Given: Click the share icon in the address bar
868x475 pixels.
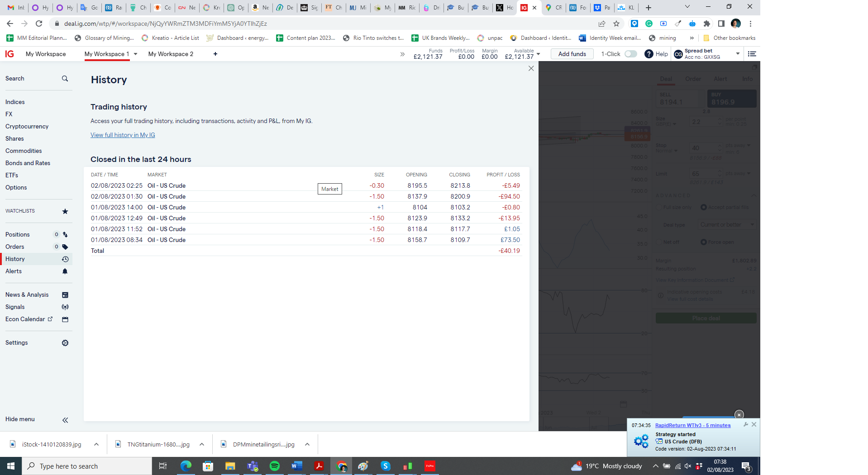Looking at the screenshot, I should coord(602,24).
